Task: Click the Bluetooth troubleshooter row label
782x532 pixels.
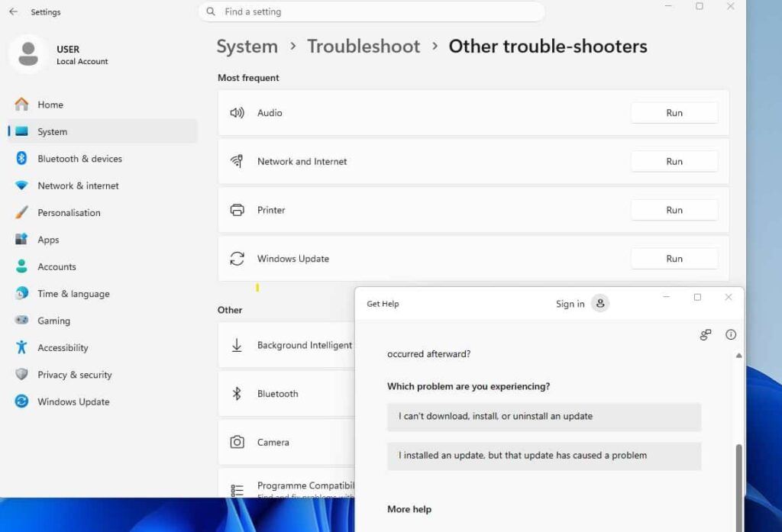Action: (277, 393)
